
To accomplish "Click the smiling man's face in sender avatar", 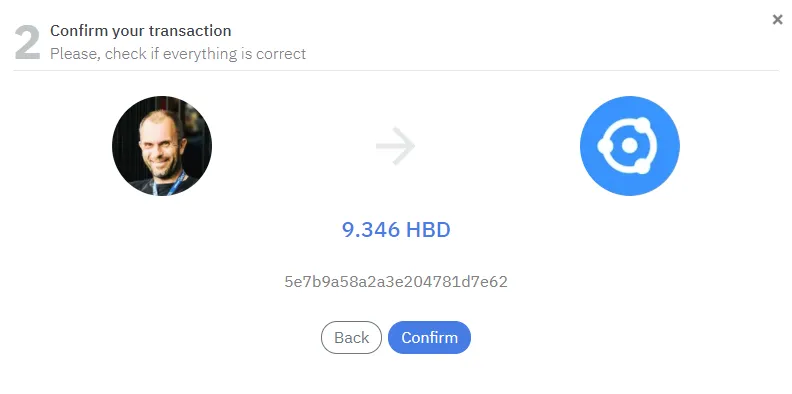I will coord(161,142).
